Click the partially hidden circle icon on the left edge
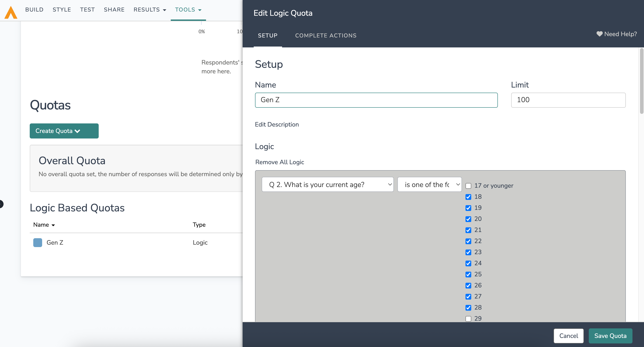 pyautogui.click(x=1, y=204)
